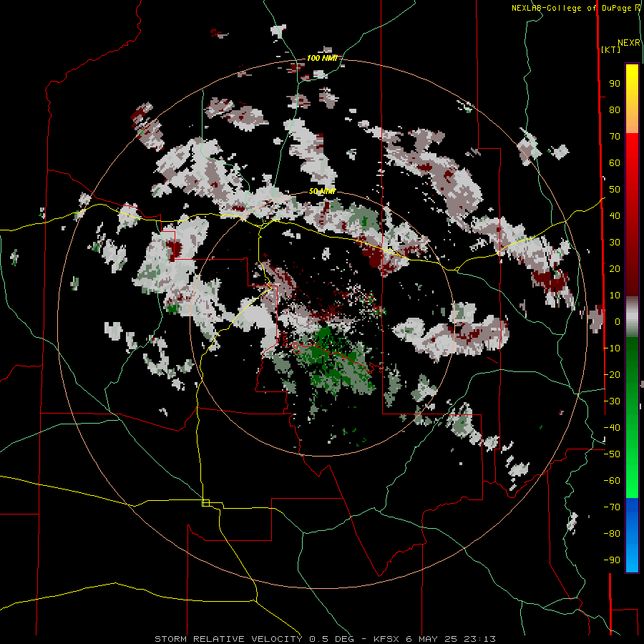Click the 10 value on velocity scale
Screen dimensions: 644x644
(615, 296)
